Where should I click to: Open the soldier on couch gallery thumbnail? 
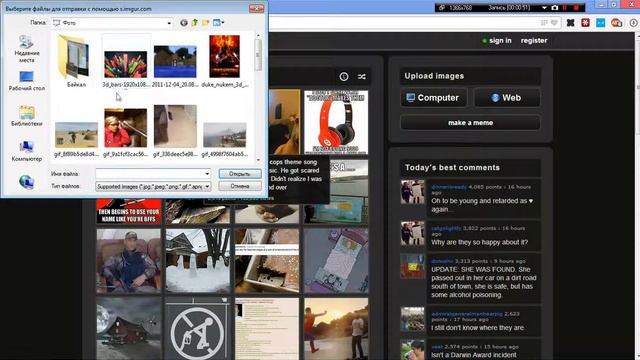129,261
